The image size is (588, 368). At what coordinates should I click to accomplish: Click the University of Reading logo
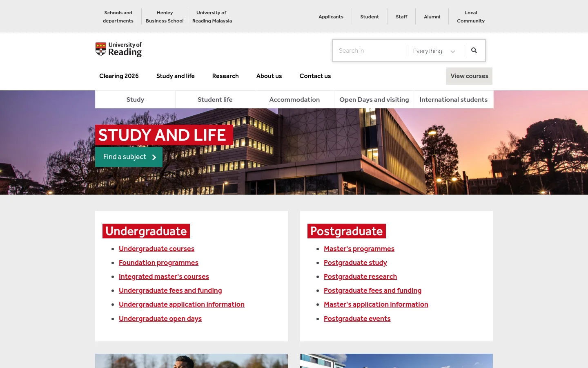pyautogui.click(x=118, y=49)
